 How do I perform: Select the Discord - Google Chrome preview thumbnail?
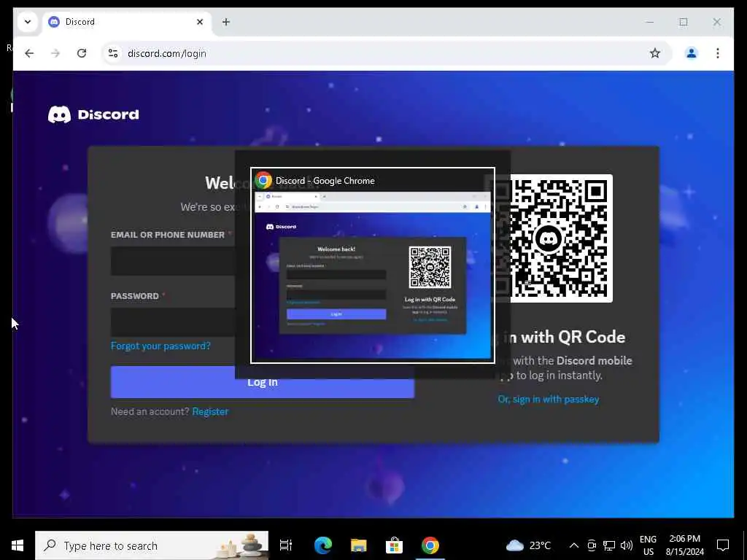tap(373, 265)
